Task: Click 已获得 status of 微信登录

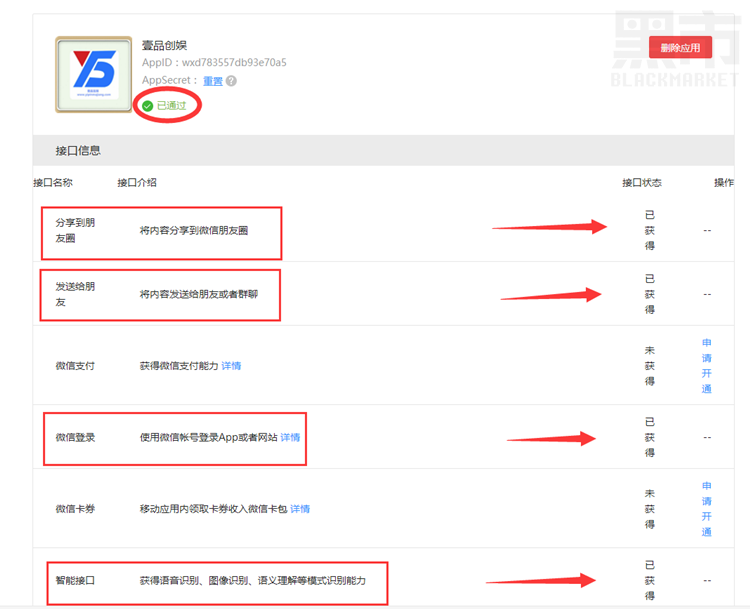Action: click(x=650, y=437)
